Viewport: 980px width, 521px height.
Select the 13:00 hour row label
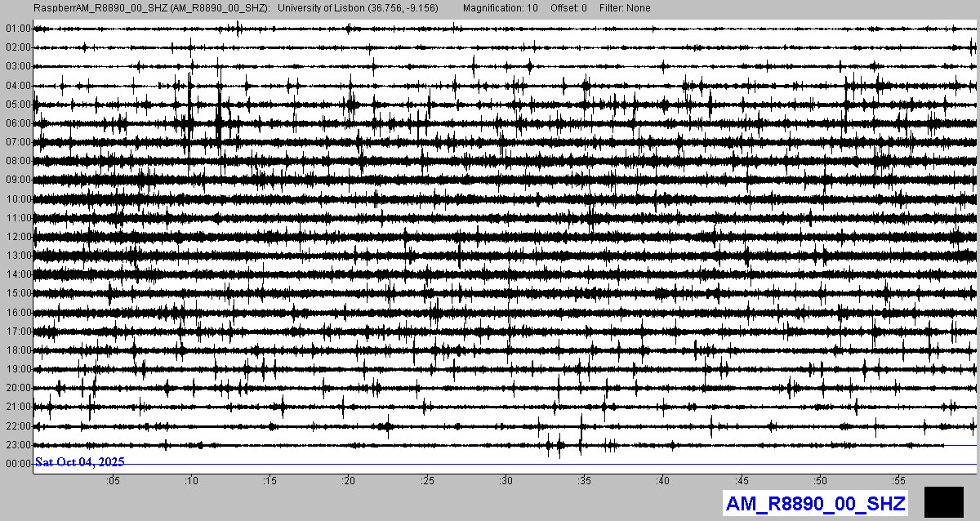[17, 256]
